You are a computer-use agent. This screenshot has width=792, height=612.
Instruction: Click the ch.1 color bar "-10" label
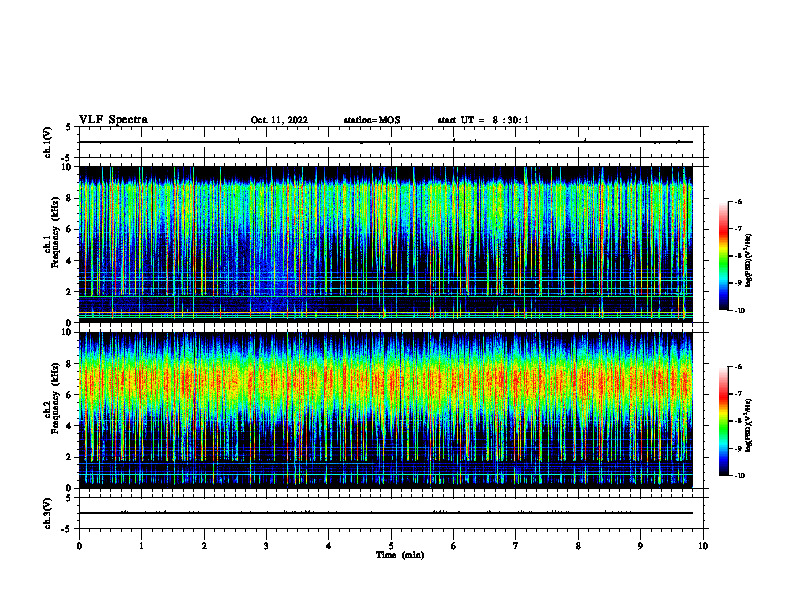click(740, 311)
